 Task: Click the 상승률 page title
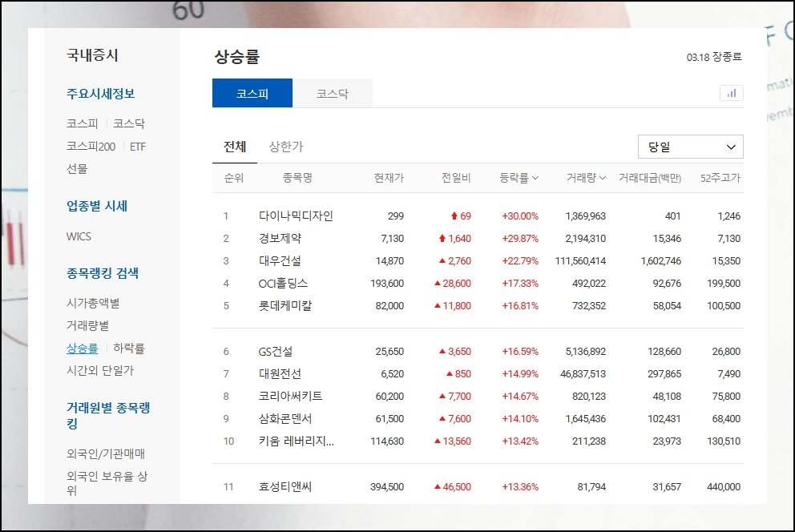click(236, 56)
